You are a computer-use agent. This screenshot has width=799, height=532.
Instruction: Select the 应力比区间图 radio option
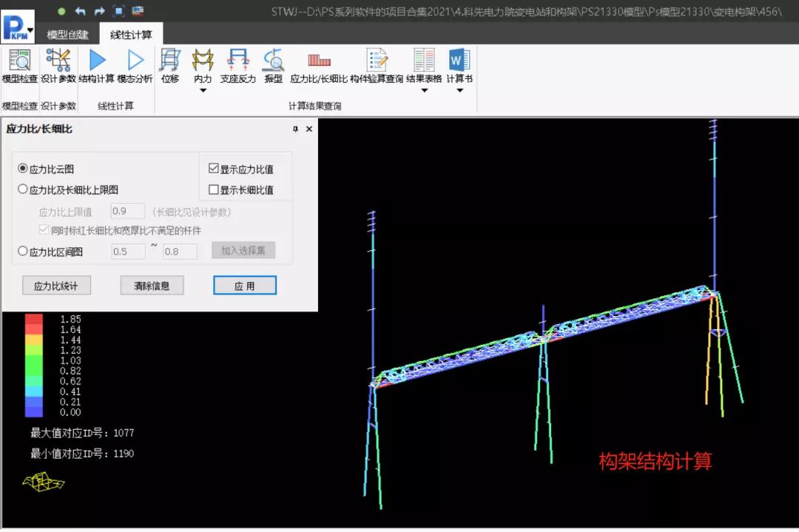coord(23,251)
